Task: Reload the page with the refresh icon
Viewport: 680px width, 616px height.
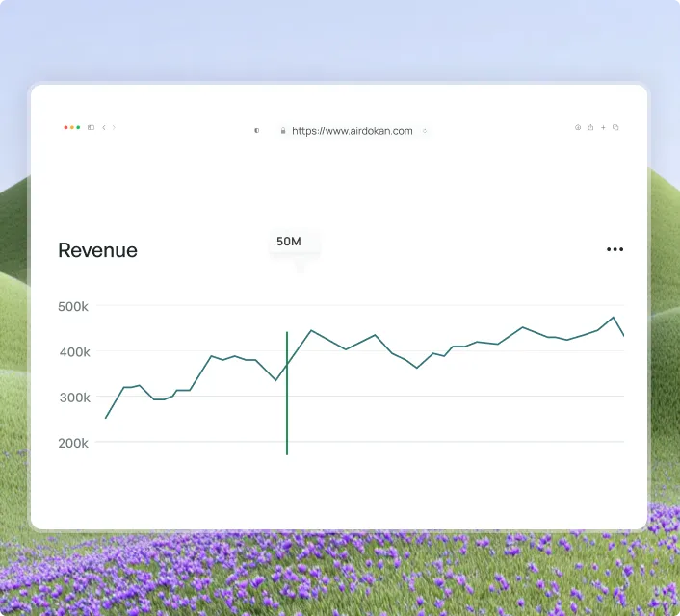Action: pos(425,131)
